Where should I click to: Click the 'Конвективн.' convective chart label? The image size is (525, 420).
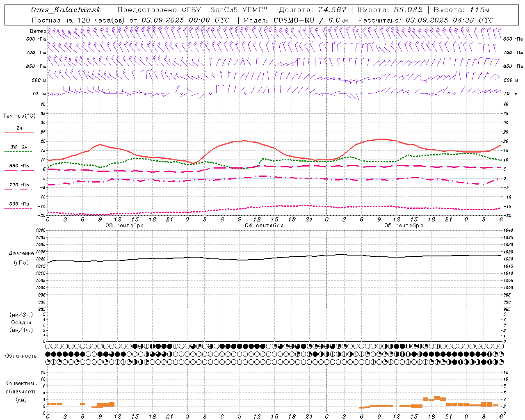(21, 383)
